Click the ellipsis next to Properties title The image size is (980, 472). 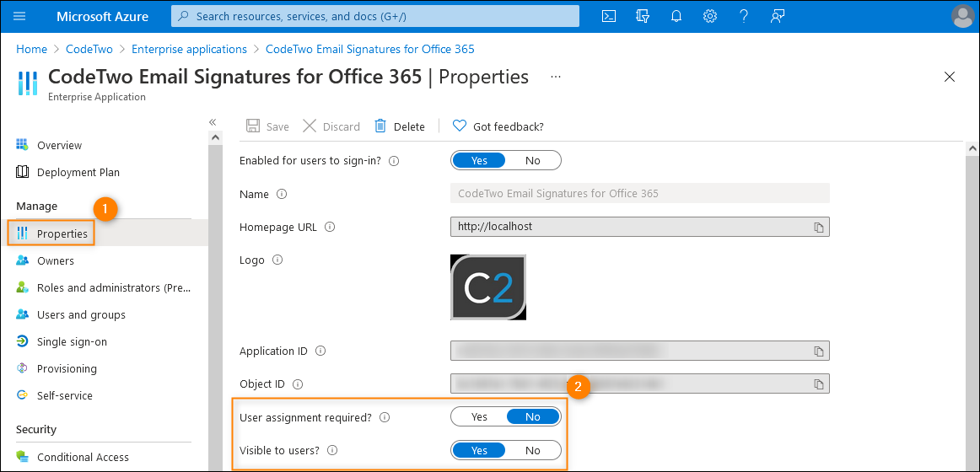(556, 77)
